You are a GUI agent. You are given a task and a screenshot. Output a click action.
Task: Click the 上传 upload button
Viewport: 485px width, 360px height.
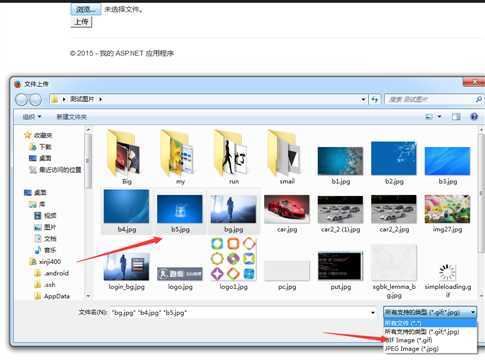click(x=81, y=22)
